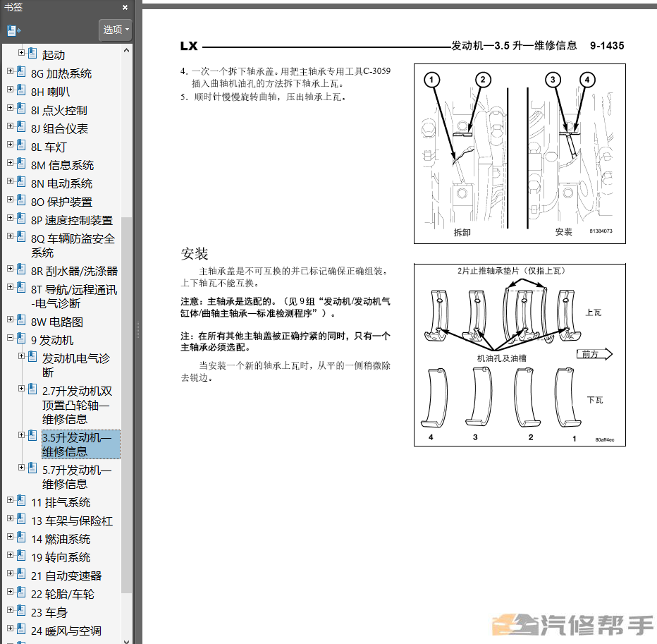Click bookmark icon beside 3.5升发动机—维修信息
The image size is (657, 644).
point(32,436)
